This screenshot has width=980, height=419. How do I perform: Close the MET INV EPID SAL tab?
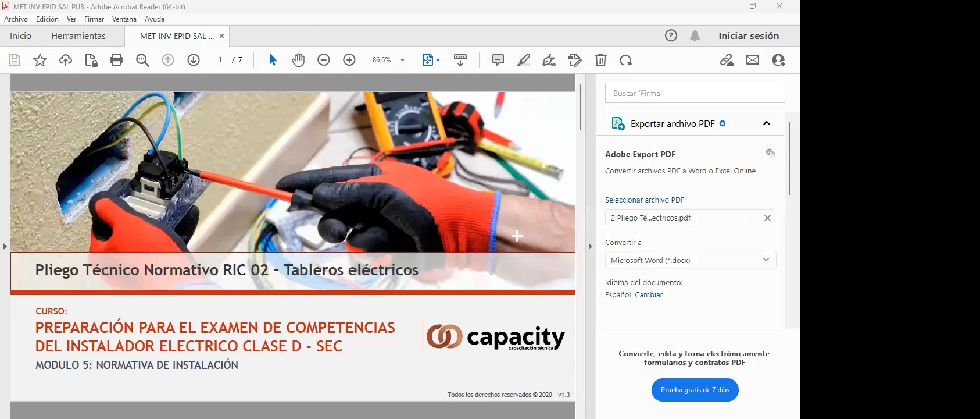221,36
